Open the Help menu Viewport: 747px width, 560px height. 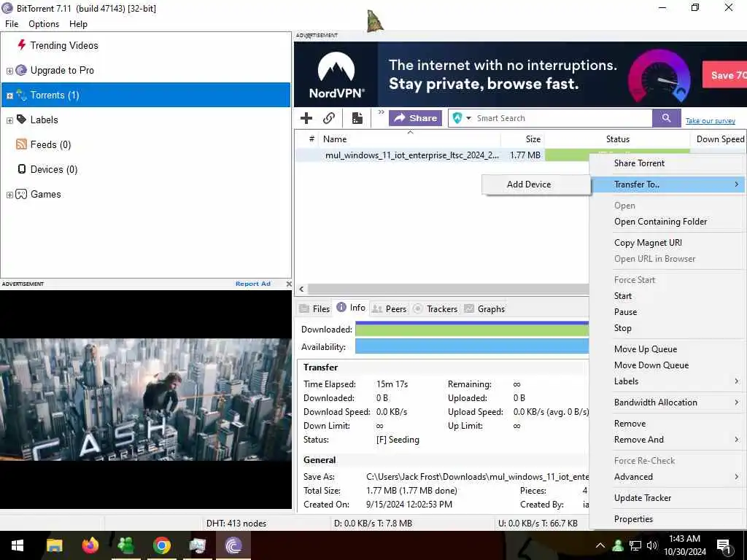tap(78, 24)
